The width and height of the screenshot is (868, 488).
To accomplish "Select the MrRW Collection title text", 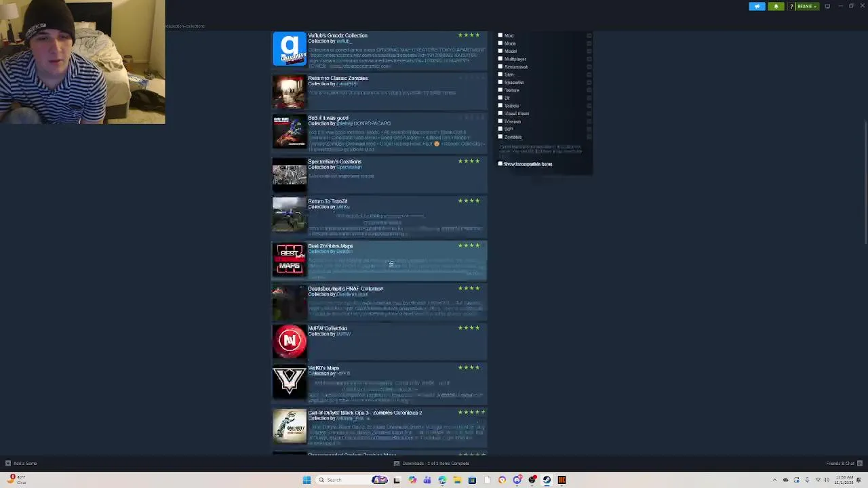I will coord(328,328).
